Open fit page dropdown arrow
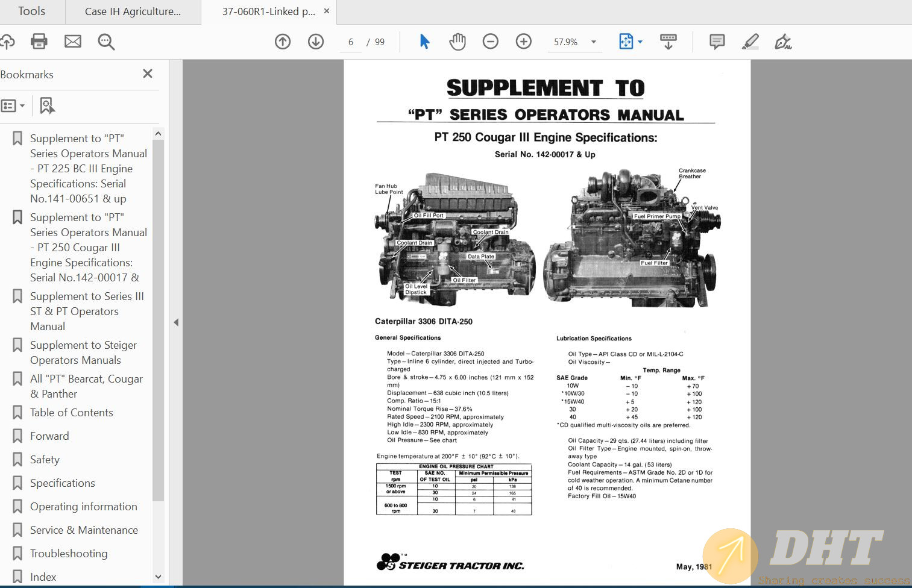 pos(640,42)
